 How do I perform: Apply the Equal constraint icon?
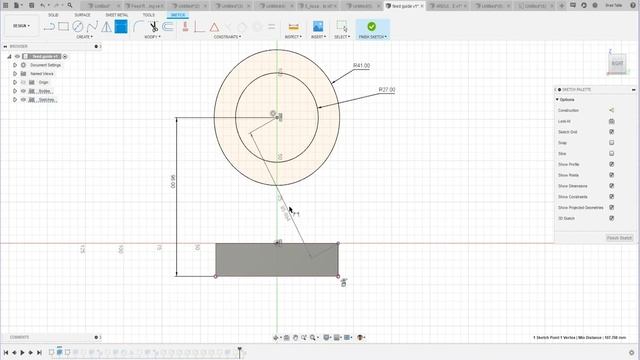[271, 27]
